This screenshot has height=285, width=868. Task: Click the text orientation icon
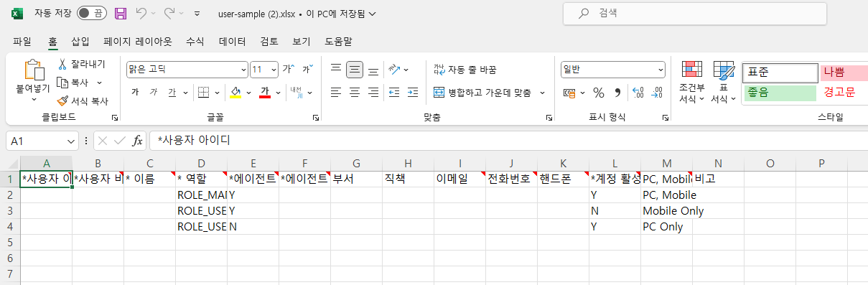[x=394, y=70]
